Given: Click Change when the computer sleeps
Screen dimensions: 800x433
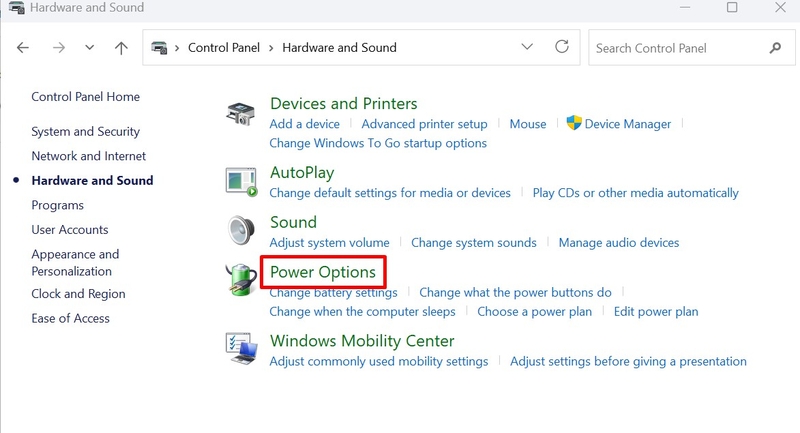Looking at the screenshot, I should click(x=362, y=312).
